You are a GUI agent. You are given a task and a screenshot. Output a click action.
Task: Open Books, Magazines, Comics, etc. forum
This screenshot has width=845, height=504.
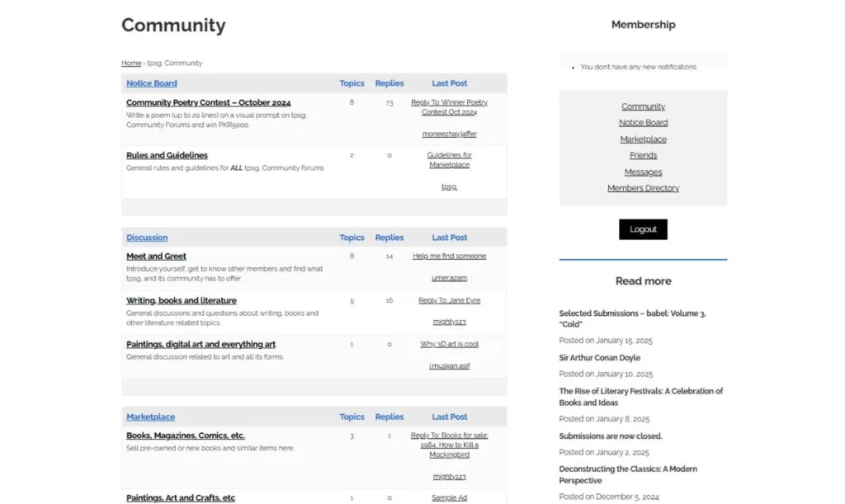pyautogui.click(x=185, y=436)
